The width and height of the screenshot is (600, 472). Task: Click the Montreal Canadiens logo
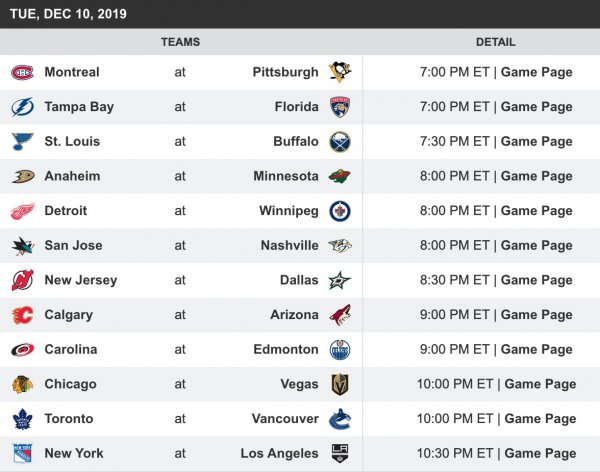(22, 72)
